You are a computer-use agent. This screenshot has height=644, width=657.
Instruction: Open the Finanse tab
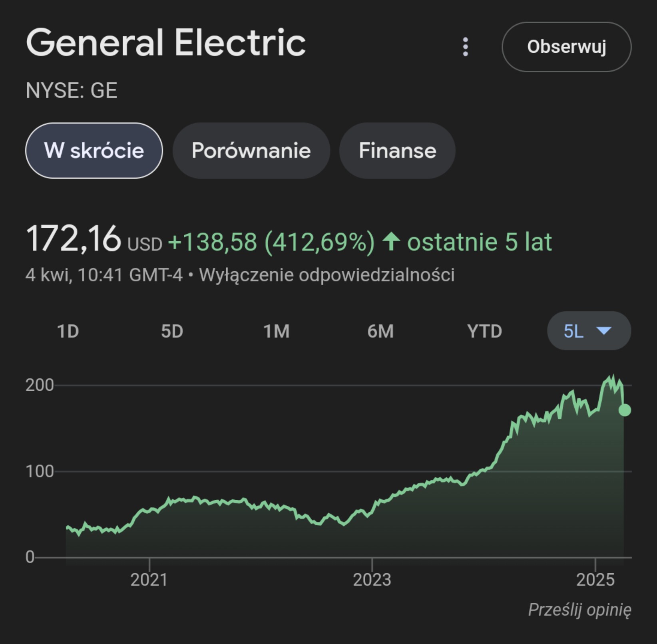point(397,151)
